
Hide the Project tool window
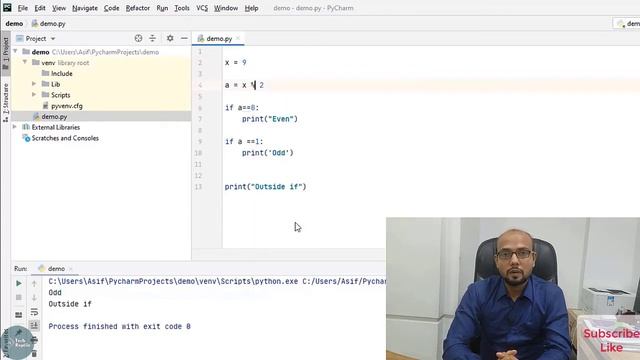[184, 38]
